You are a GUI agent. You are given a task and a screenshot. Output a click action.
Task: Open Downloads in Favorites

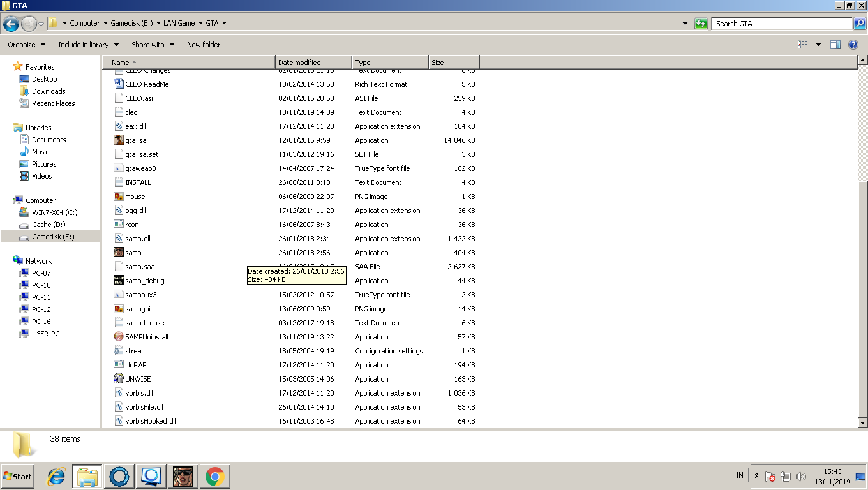[49, 91]
